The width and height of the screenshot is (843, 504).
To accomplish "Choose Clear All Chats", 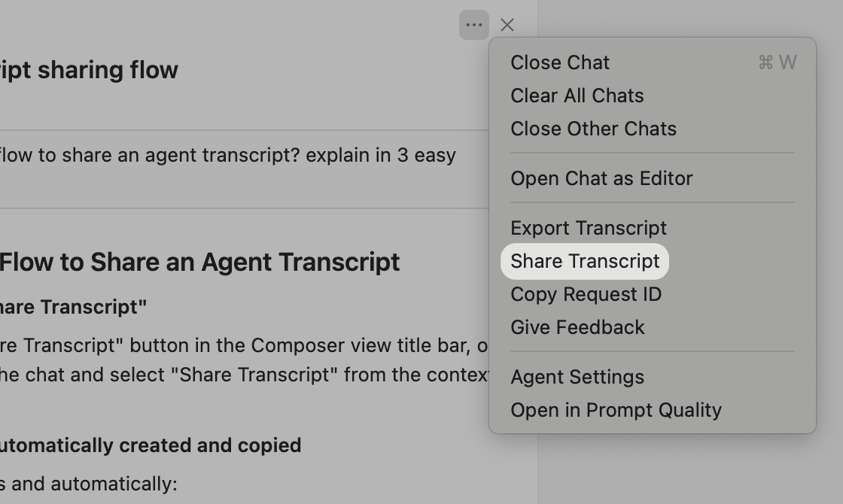I will (577, 96).
